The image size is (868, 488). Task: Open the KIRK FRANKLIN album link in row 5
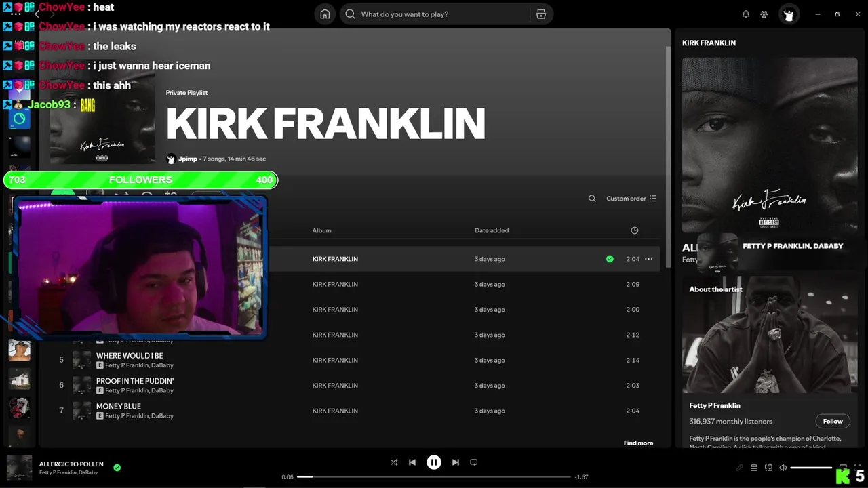pos(335,360)
